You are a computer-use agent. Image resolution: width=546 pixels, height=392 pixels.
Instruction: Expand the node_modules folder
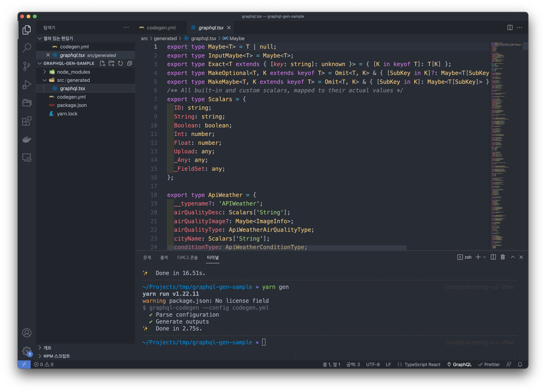pyautogui.click(x=45, y=72)
